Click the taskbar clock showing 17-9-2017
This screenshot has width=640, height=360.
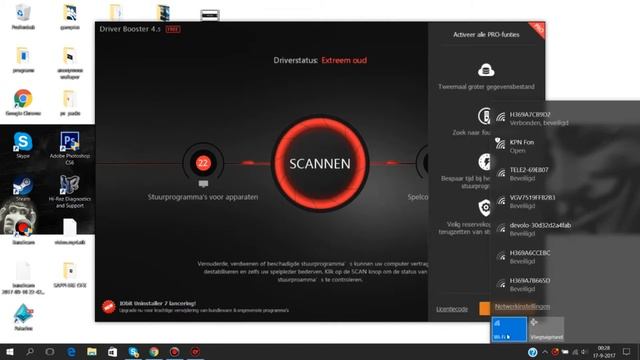click(x=604, y=352)
